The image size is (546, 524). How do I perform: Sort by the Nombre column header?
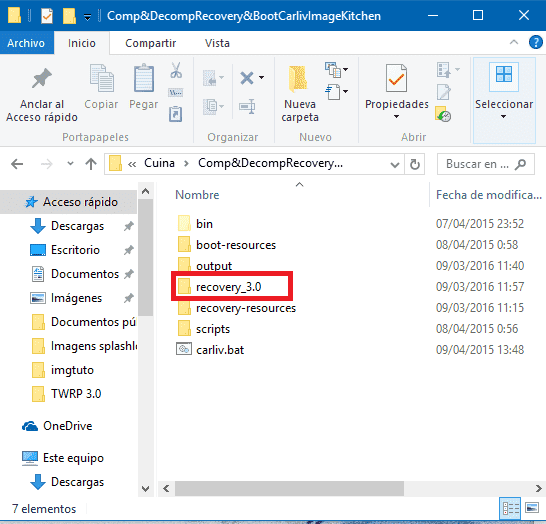point(197,195)
